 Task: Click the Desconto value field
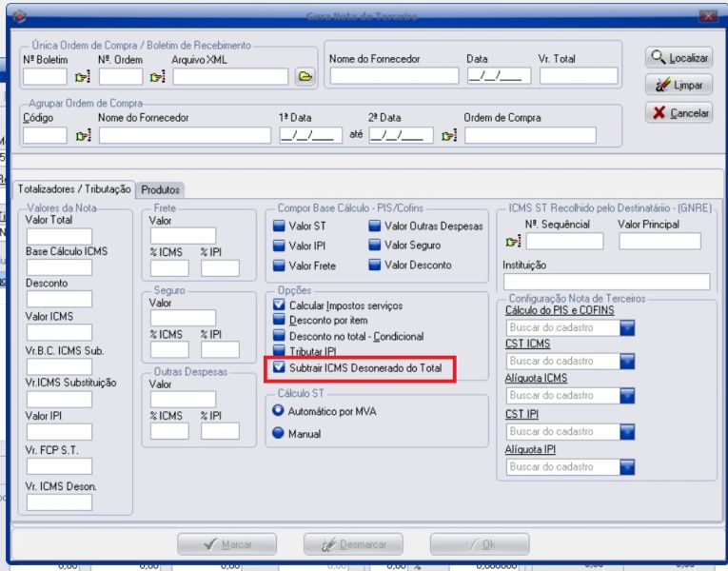[59, 299]
